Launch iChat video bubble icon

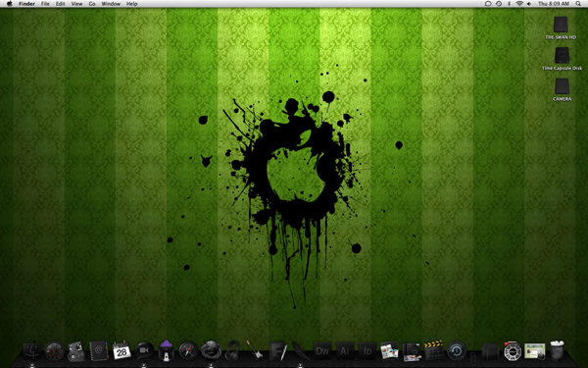point(144,350)
